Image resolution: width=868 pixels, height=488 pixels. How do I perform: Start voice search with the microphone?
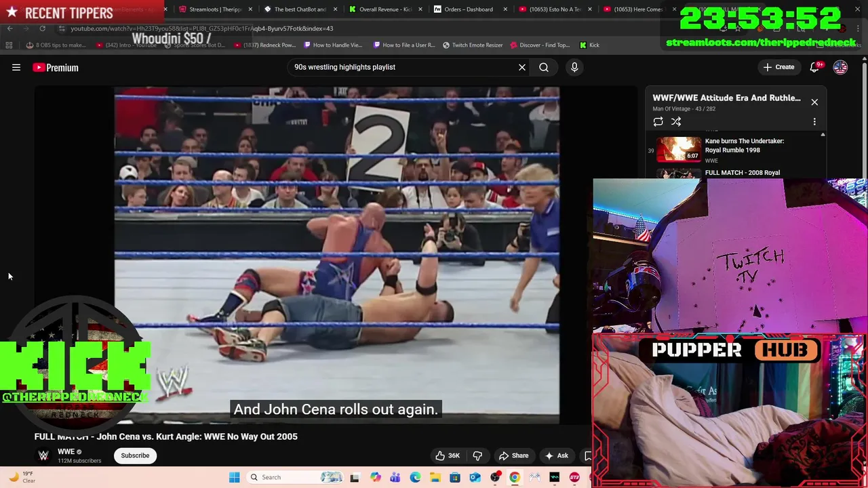pyautogui.click(x=574, y=67)
